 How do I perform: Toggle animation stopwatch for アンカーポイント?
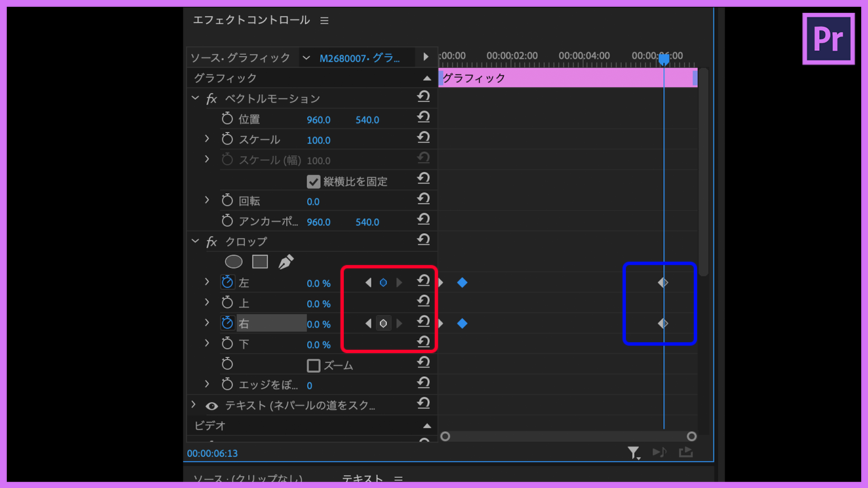[x=227, y=221]
